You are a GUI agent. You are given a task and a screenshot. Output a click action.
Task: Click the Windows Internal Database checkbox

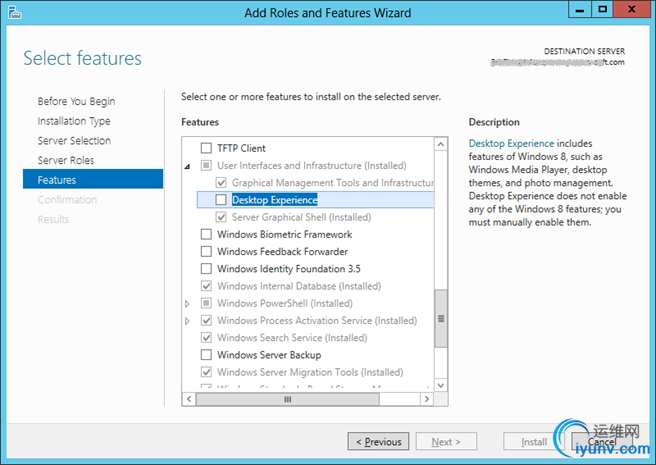(x=206, y=286)
